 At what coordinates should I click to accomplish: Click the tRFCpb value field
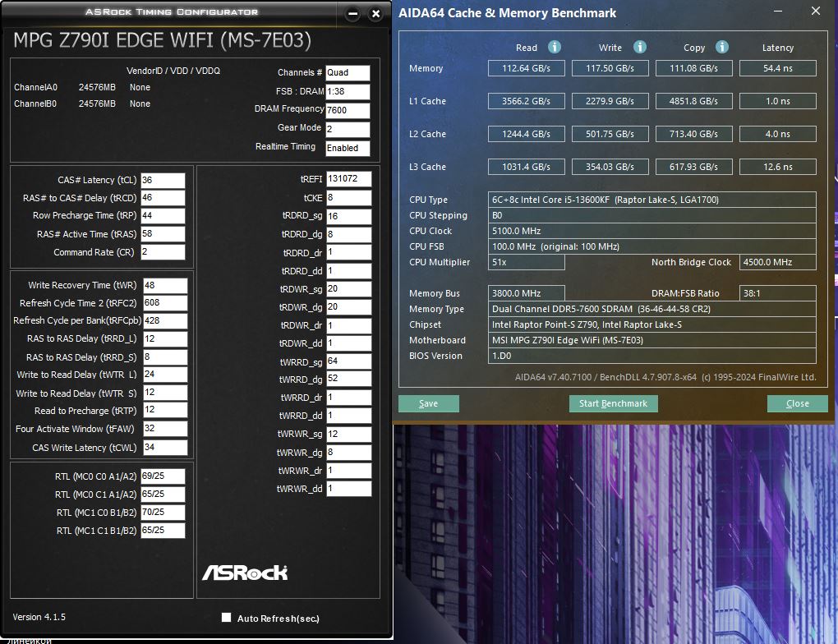pyautogui.click(x=165, y=320)
